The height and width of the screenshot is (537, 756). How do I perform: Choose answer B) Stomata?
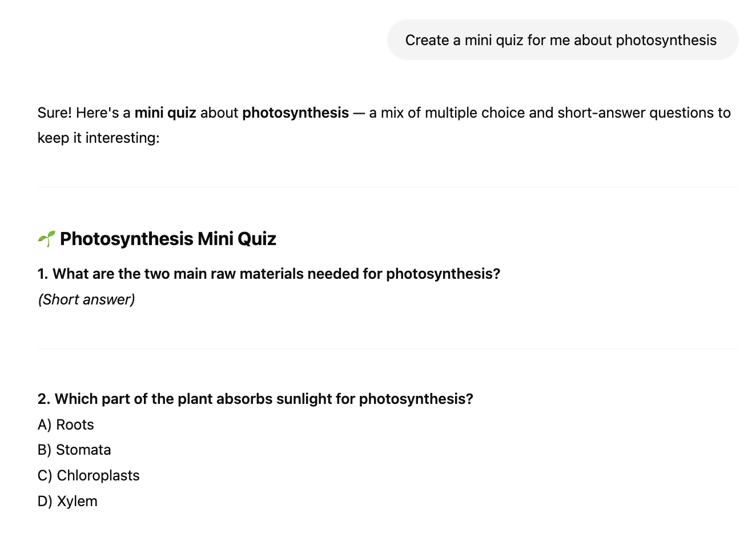[x=74, y=450]
